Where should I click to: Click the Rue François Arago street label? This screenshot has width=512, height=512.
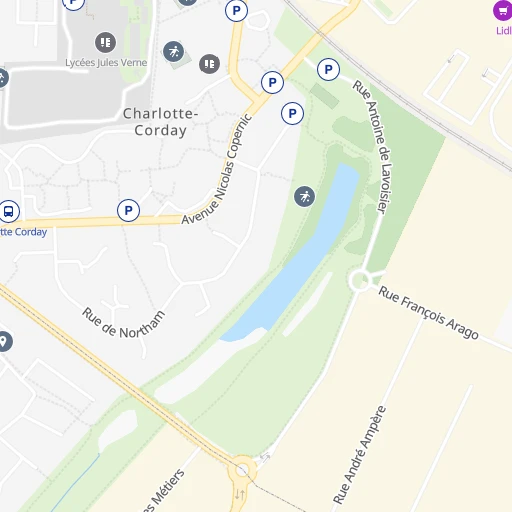[428, 312]
